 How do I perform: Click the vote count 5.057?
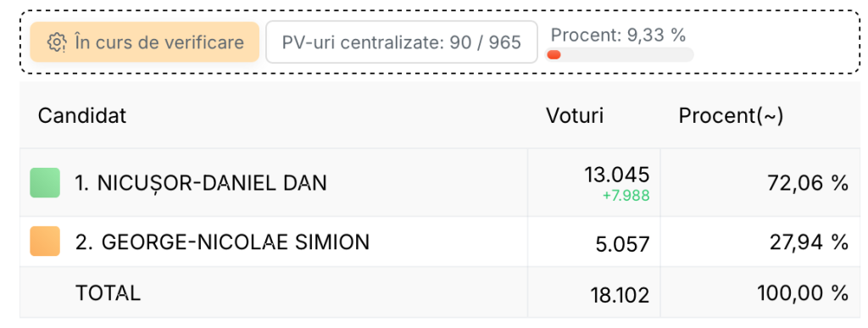622,244
